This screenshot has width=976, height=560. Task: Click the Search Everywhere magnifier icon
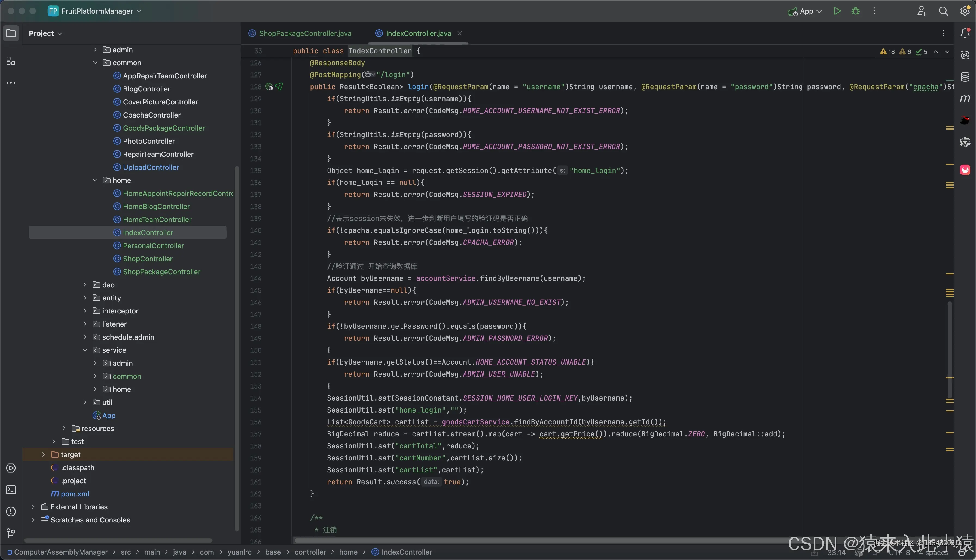point(943,11)
